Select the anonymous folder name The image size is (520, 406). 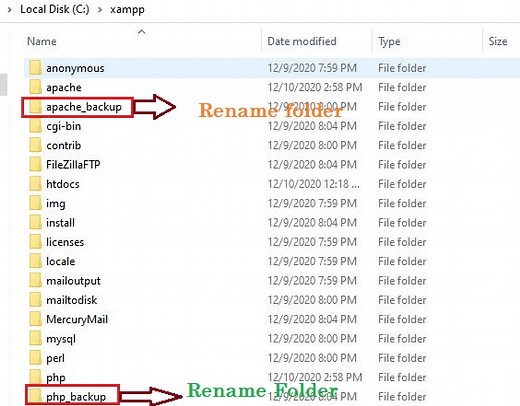75,68
